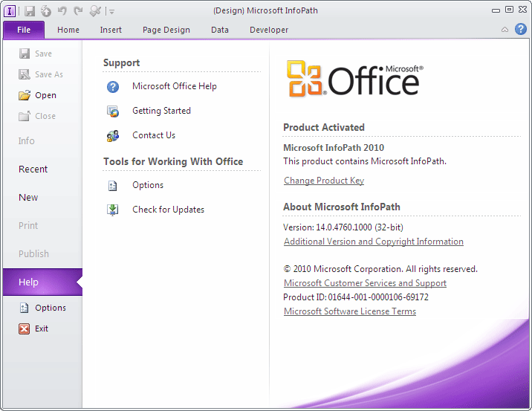Click the Redo arrow in Quick Access Toolbar

coord(78,11)
